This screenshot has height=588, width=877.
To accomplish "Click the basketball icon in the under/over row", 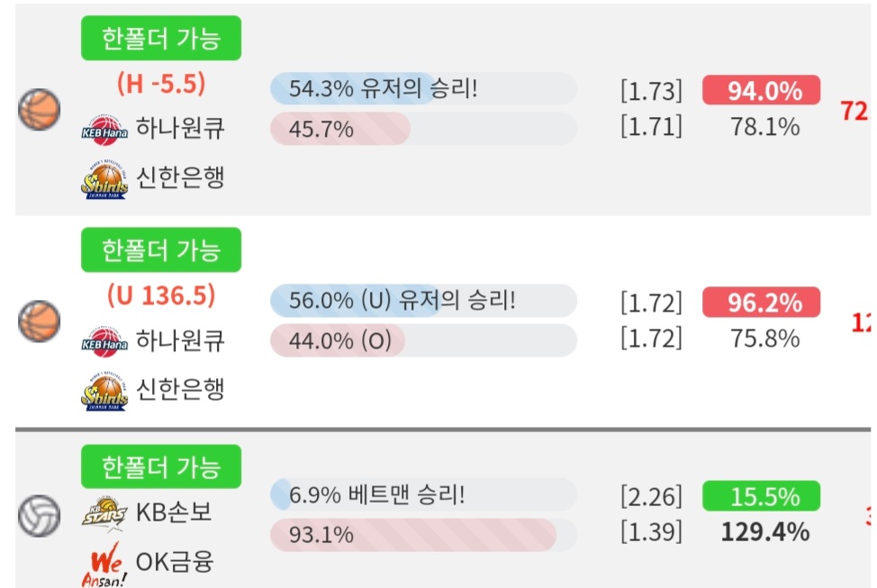I will coord(39,321).
